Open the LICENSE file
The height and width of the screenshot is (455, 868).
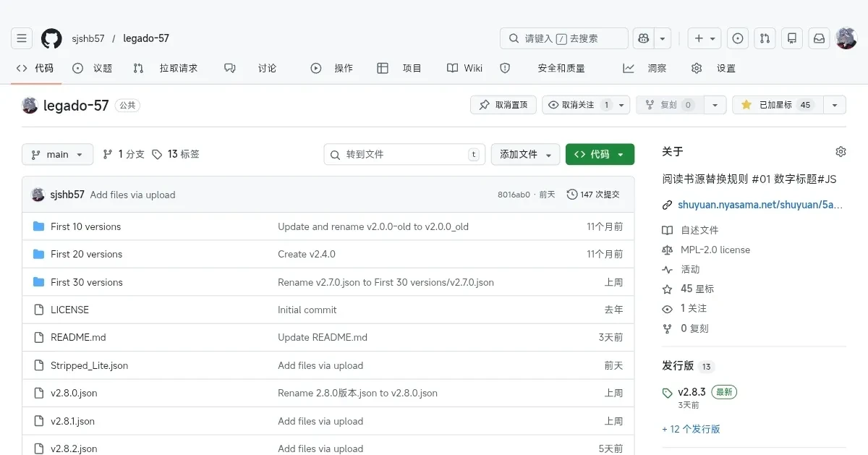69,310
